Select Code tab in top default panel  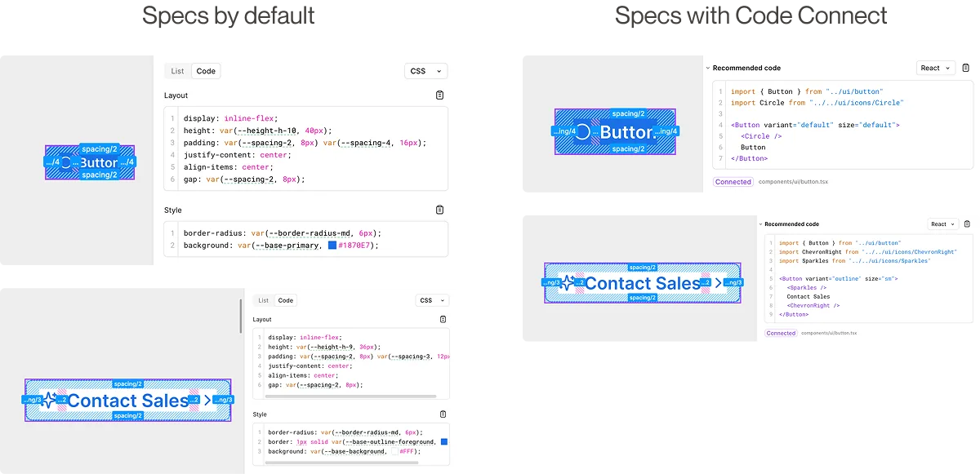coord(206,71)
